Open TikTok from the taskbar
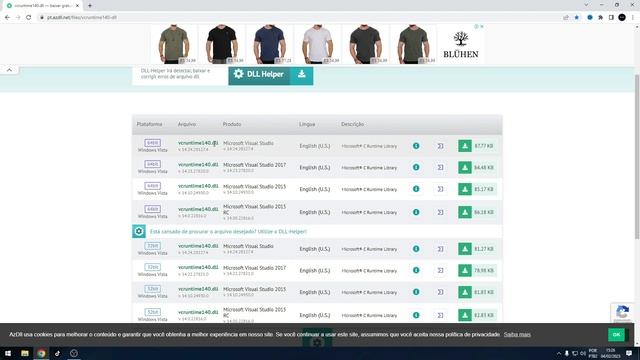This screenshot has height=360, width=640. 58,353
